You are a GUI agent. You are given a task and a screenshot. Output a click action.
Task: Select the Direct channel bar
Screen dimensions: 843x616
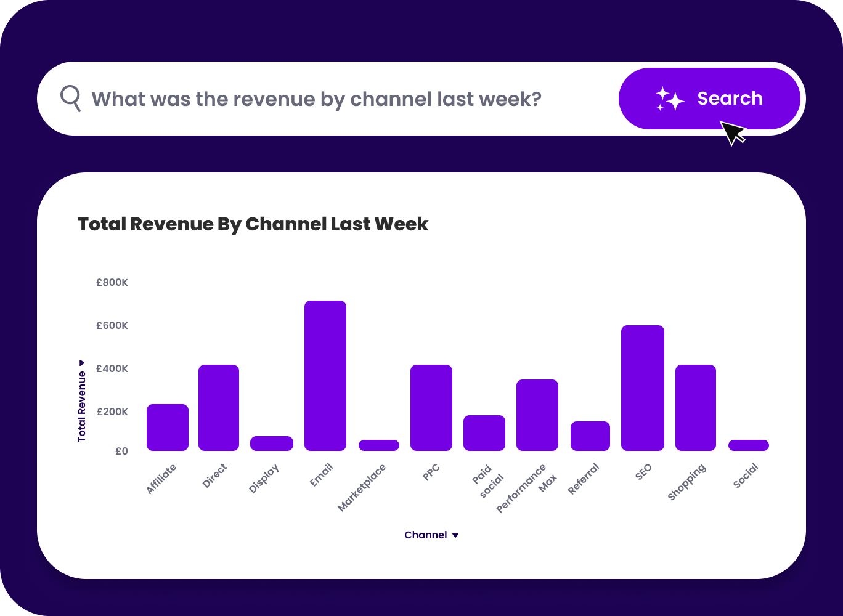click(x=219, y=408)
